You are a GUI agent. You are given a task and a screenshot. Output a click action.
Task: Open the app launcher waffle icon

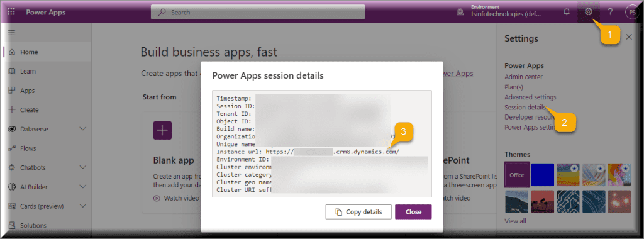coord(11,12)
